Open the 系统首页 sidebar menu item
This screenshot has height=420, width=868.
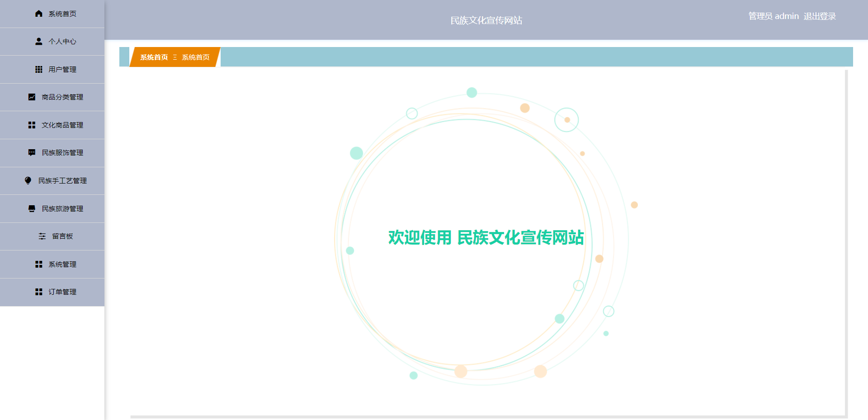pyautogui.click(x=52, y=14)
